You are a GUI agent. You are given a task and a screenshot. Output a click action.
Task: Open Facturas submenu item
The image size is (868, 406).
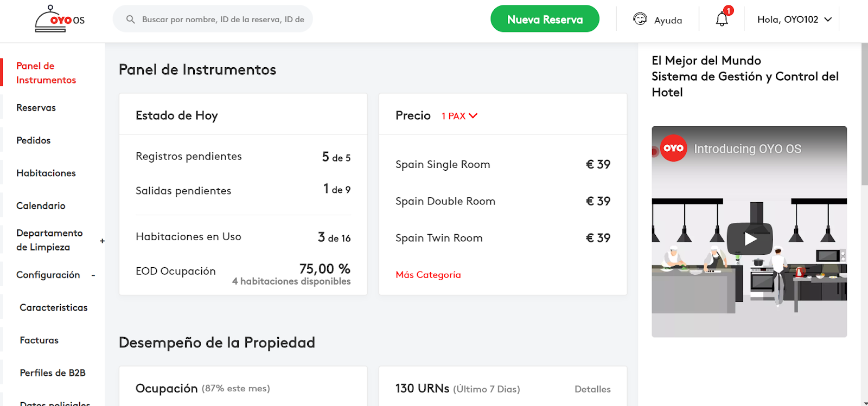pos(39,340)
